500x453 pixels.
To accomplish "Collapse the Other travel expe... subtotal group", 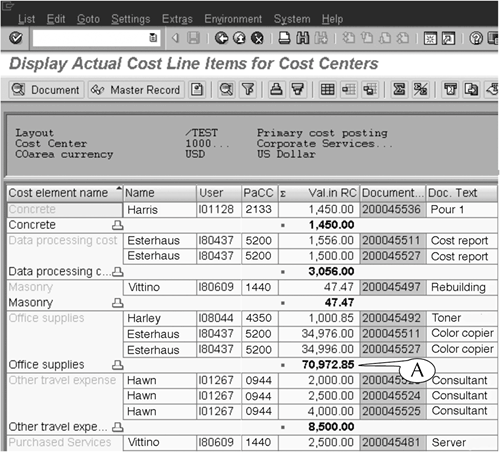I will click(x=117, y=427).
